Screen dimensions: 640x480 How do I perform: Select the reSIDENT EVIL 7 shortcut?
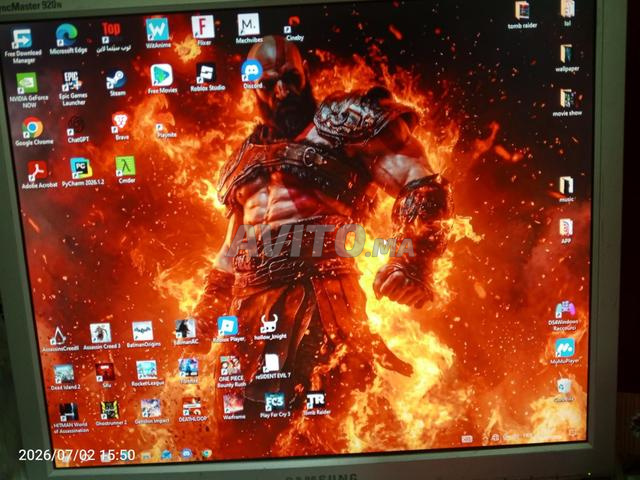coord(271,363)
